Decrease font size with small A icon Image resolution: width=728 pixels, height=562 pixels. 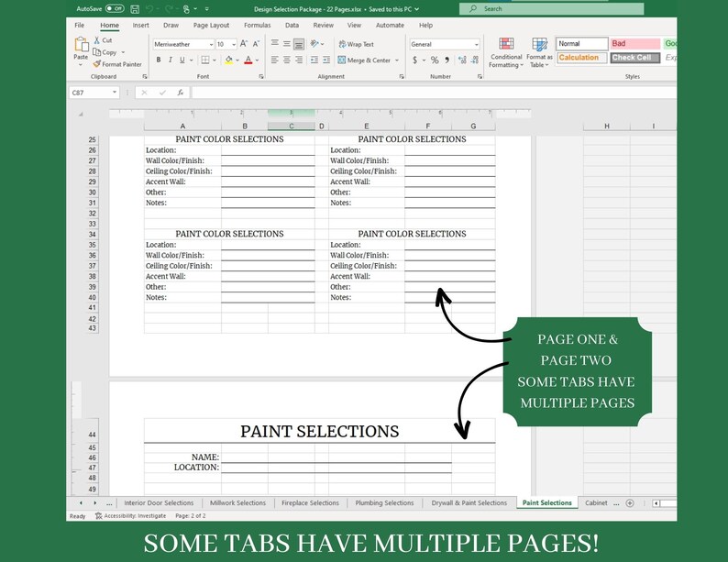pyautogui.click(x=256, y=44)
